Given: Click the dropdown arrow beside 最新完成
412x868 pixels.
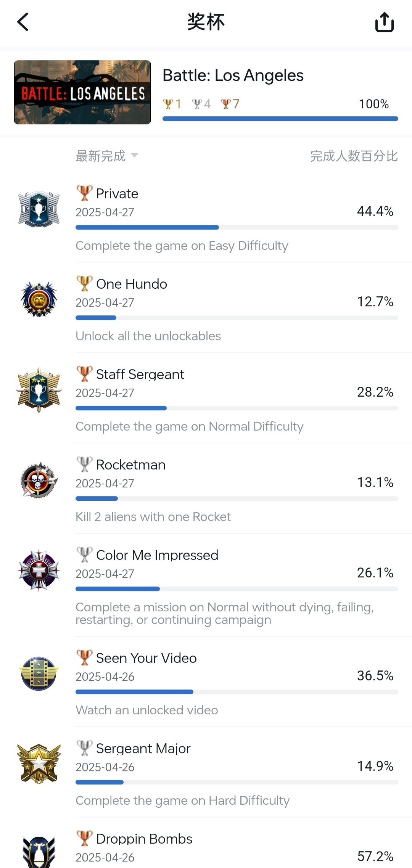Looking at the screenshot, I should point(134,155).
